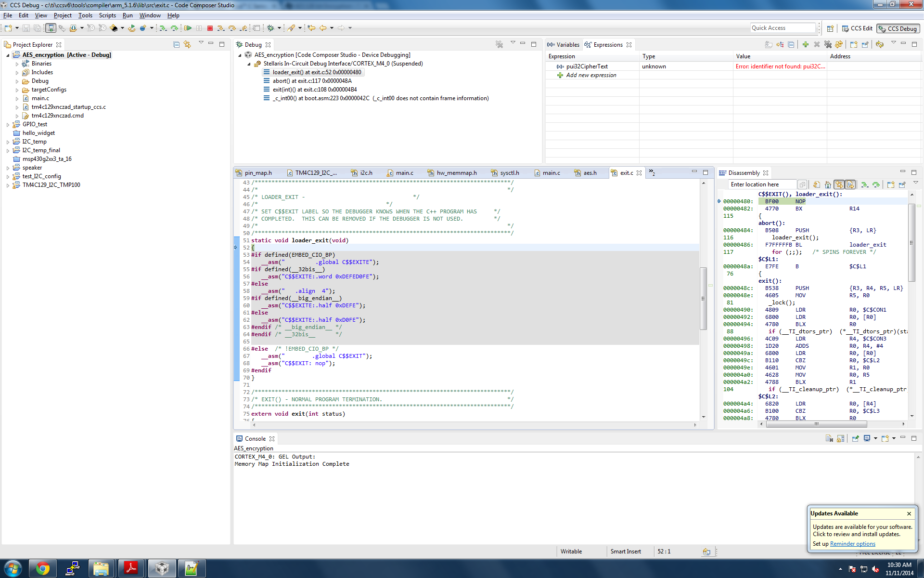Open Windows Explorer from taskbar

pos(101,569)
